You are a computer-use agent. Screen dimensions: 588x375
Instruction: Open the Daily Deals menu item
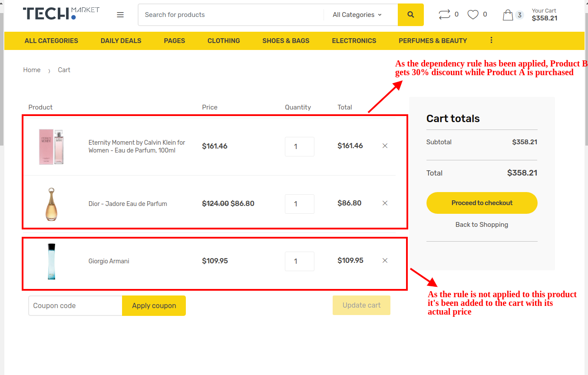pyautogui.click(x=121, y=41)
